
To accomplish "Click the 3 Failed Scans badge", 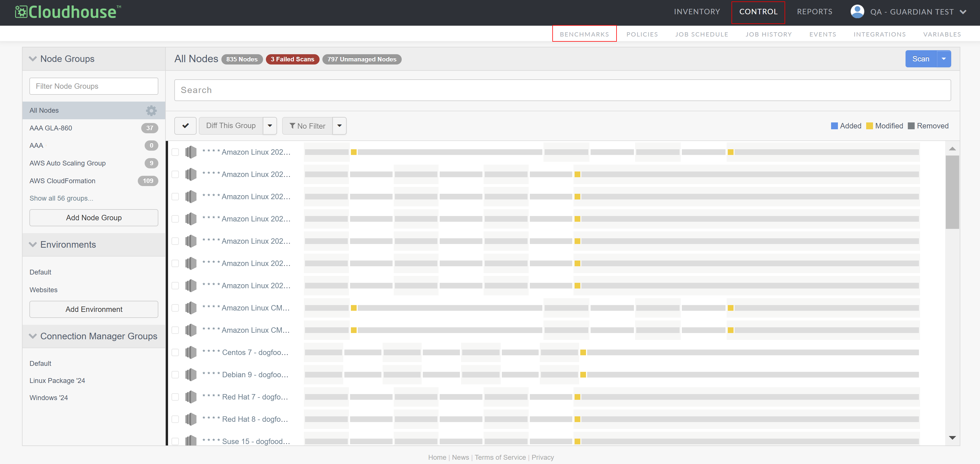I will click(x=292, y=59).
